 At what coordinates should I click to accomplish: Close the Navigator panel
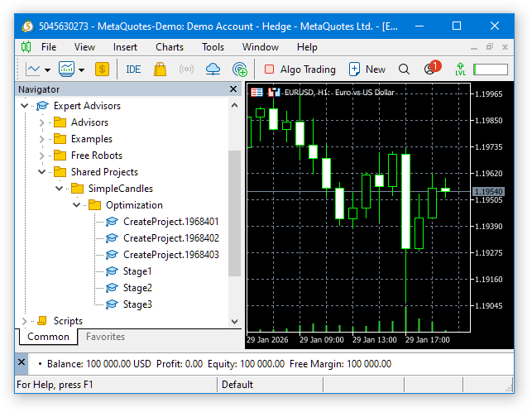pyautogui.click(x=233, y=89)
